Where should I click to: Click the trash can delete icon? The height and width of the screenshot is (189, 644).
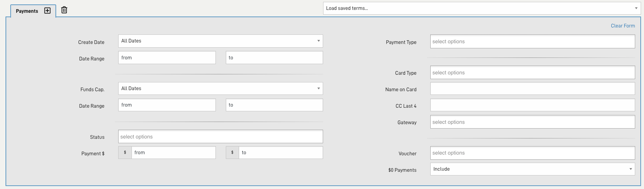[x=64, y=10]
